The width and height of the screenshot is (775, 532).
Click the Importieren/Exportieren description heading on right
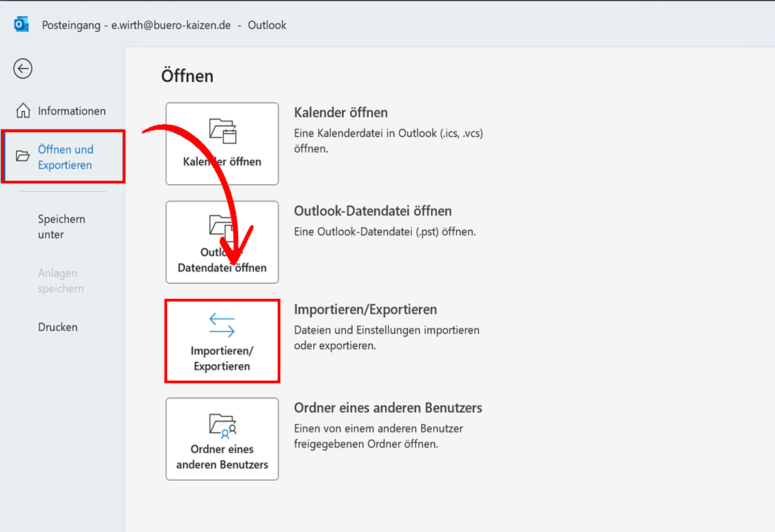[365, 310]
